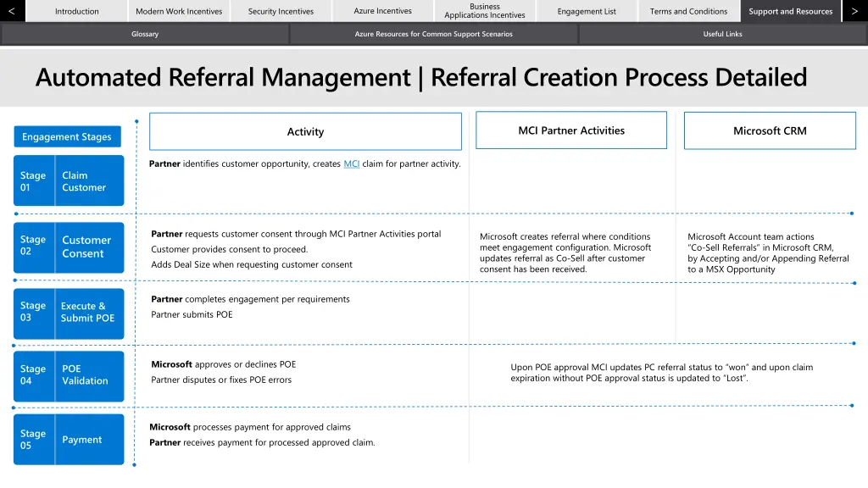Select the Stage 05 Payment block
This screenshot has width=868, height=488.
(x=69, y=440)
